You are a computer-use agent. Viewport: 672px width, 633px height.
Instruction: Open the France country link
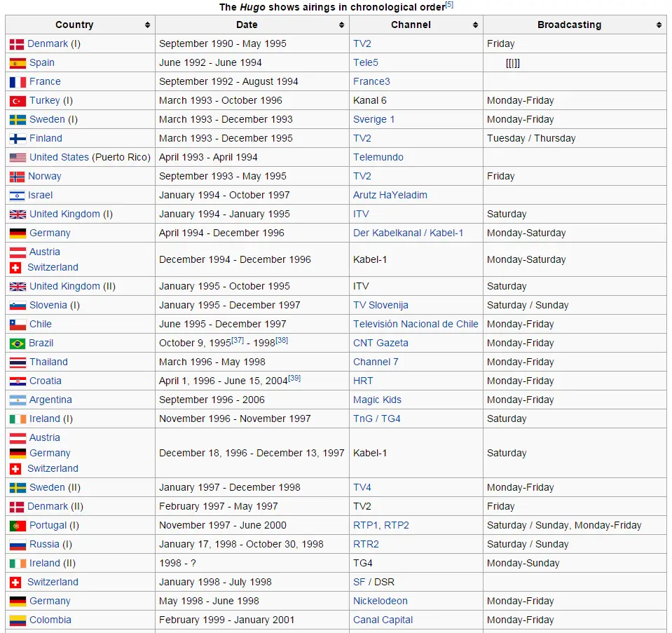click(x=45, y=81)
